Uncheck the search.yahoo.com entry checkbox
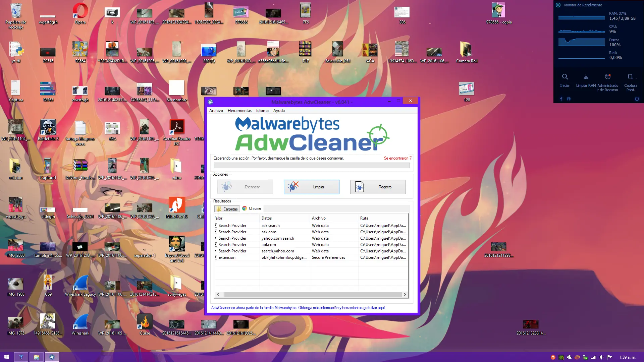Screen dimensions: 644x362 tap(216, 251)
